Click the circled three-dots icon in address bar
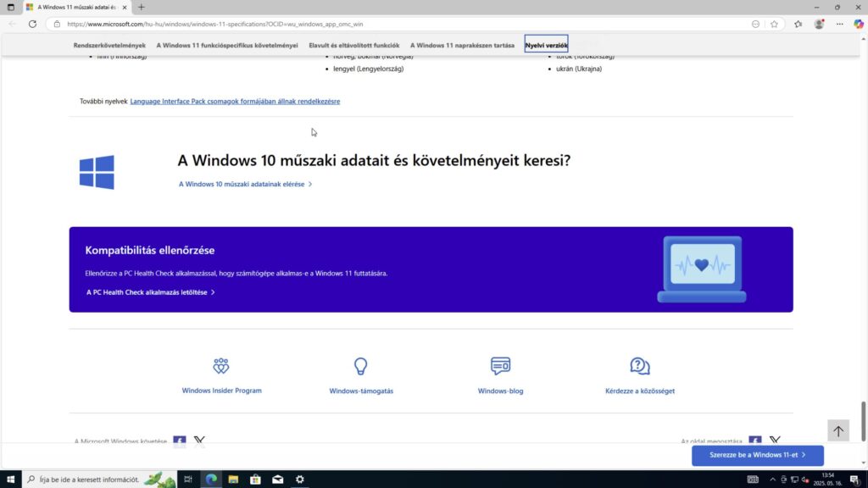This screenshot has height=488, width=868. (755, 24)
